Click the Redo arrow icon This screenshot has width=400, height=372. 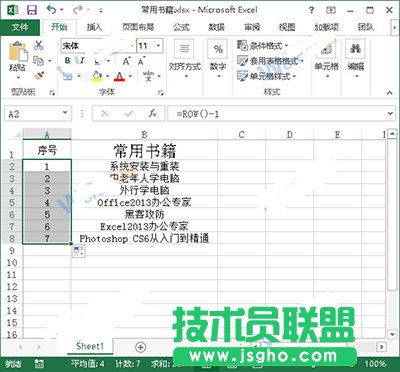[78, 10]
